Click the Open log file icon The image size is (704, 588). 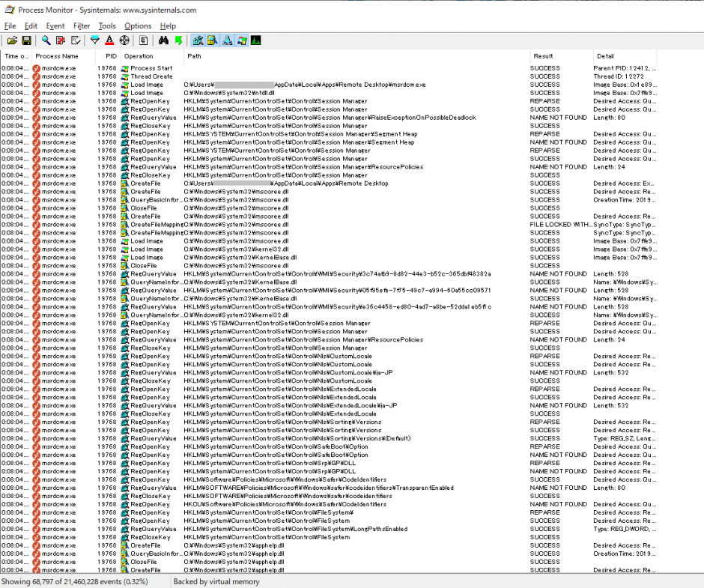[11, 40]
